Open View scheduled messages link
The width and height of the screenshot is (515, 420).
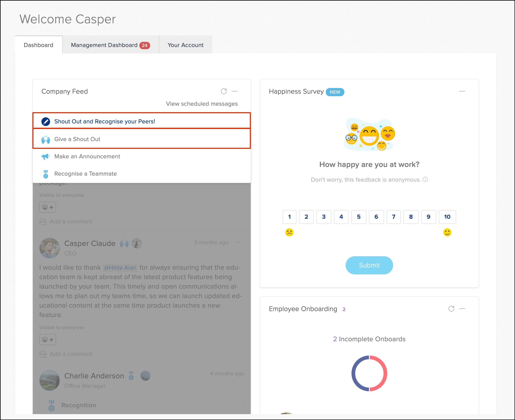tap(202, 104)
